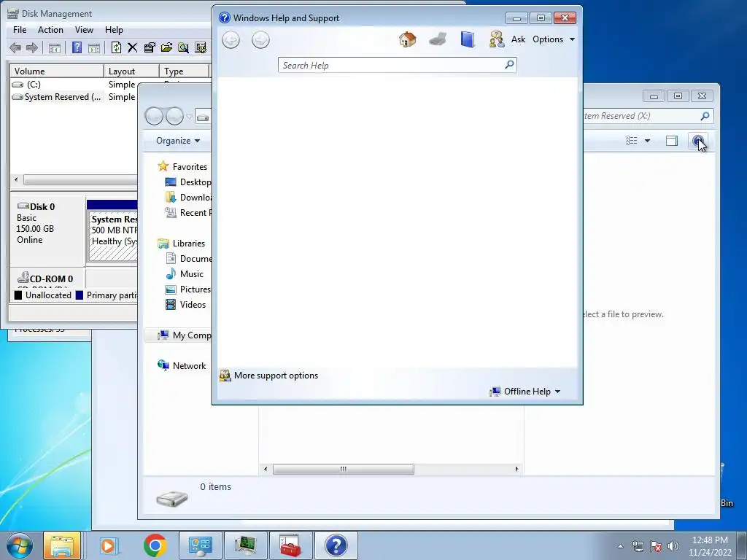
Task: Go forward in Windows Help and Support
Action: [260, 39]
